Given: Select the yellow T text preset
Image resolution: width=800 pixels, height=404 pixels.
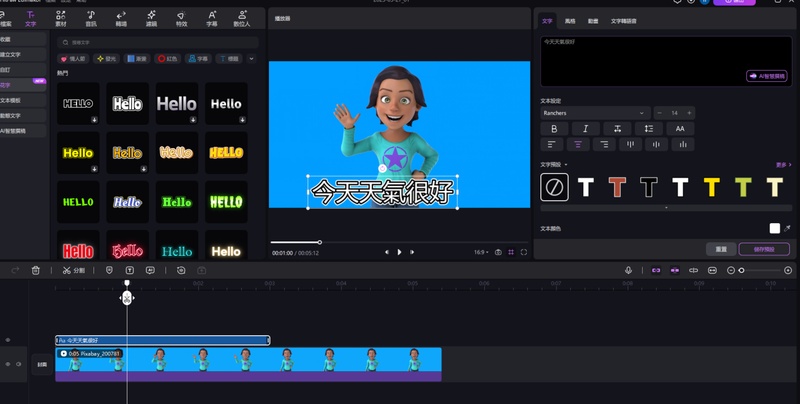Looking at the screenshot, I should [711, 187].
